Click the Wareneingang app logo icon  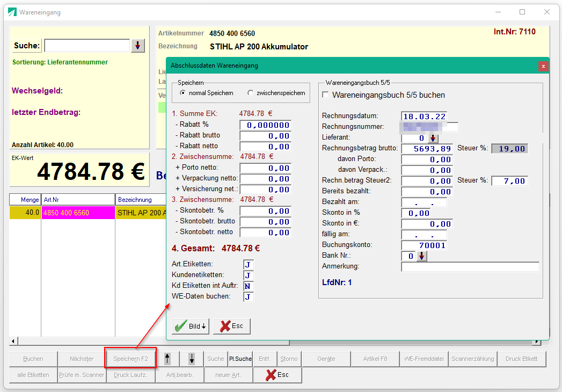[x=12, y=12]
